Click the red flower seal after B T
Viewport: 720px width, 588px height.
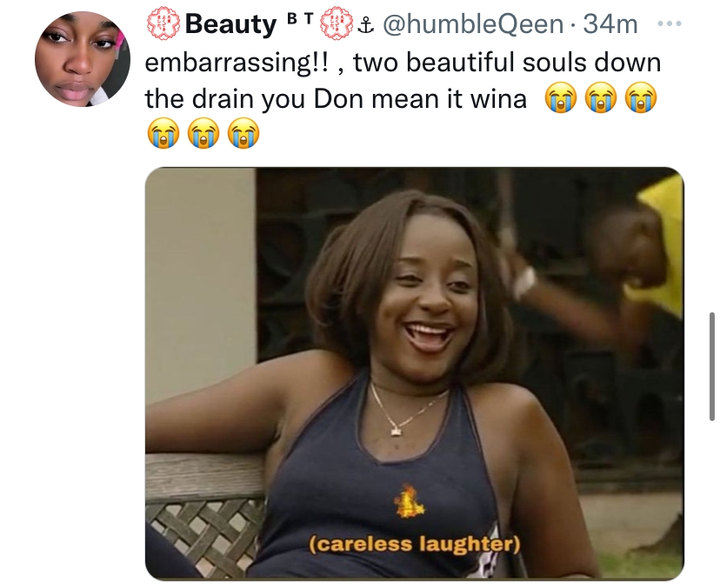point(337,22)
